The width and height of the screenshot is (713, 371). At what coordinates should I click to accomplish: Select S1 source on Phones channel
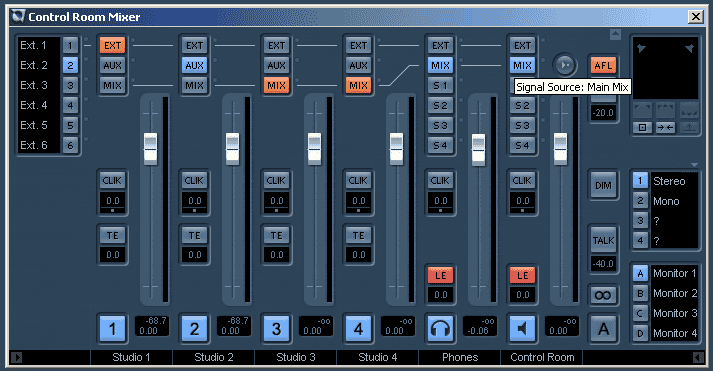(x=440, y=85)
